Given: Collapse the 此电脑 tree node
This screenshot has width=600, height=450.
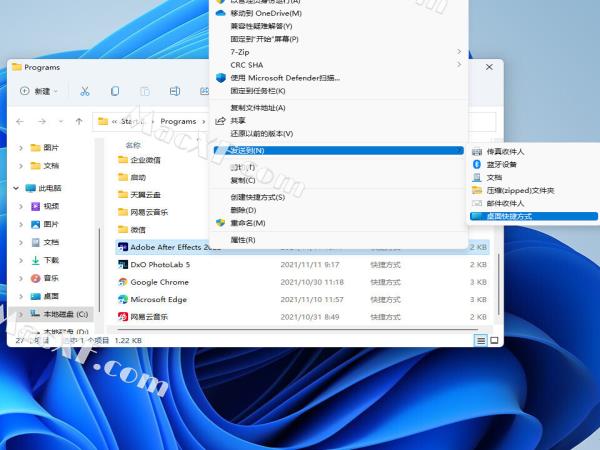Looking at the screenshot, I should click(x=17, y=187).
